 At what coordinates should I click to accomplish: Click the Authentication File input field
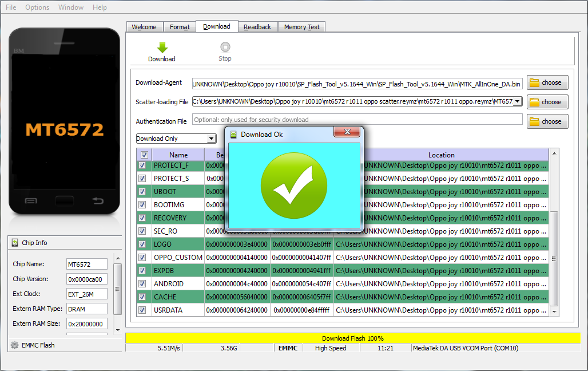[357, 120]
